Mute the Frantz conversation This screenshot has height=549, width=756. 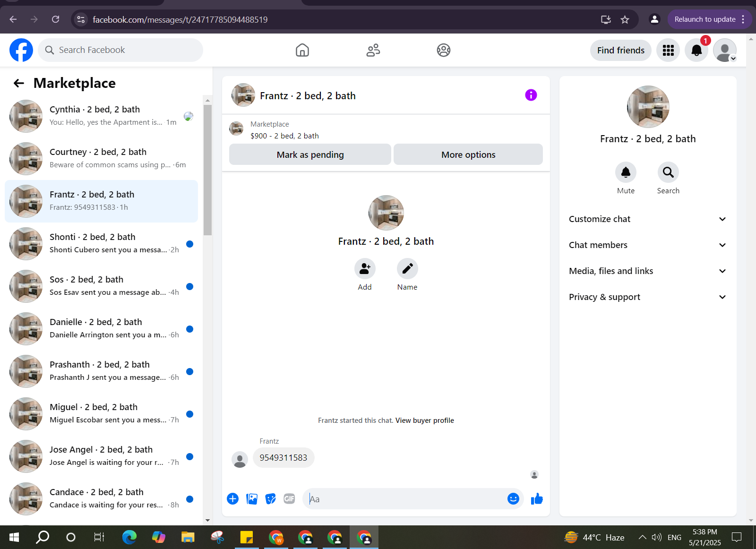pos(626,172)
